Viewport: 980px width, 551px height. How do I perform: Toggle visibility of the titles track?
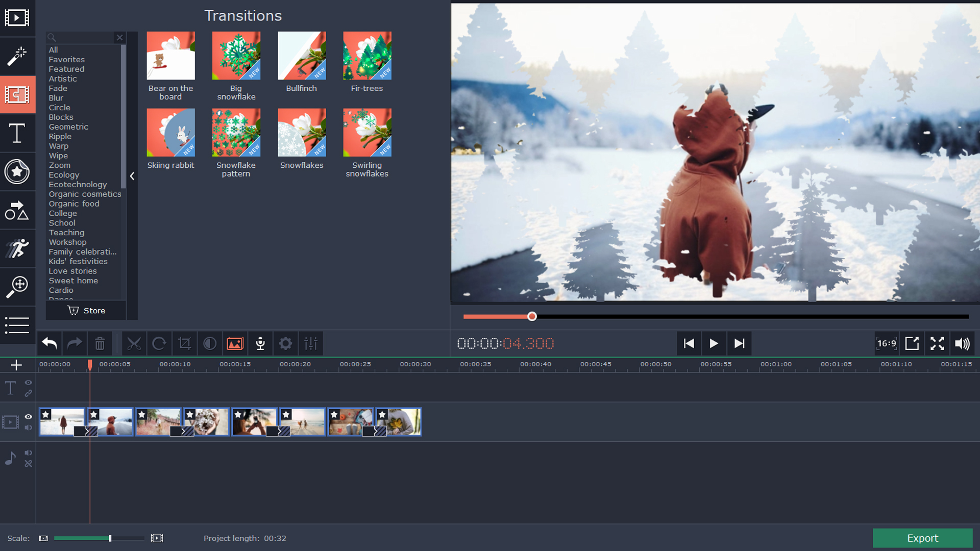[28, 383]
